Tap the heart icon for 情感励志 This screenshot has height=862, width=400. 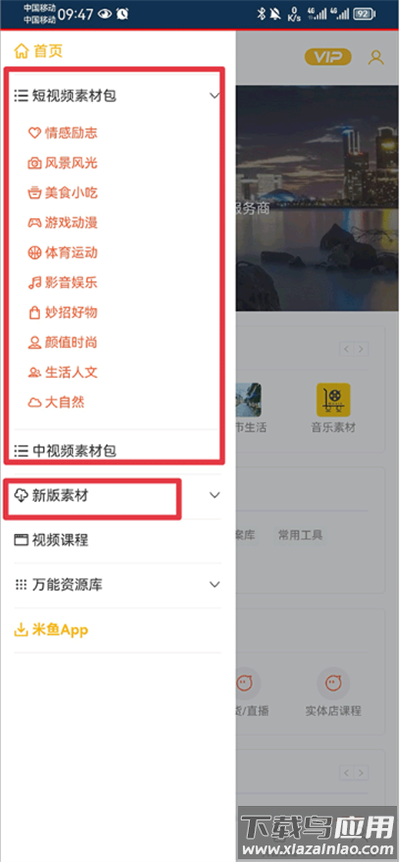click(x=35, y=133)
